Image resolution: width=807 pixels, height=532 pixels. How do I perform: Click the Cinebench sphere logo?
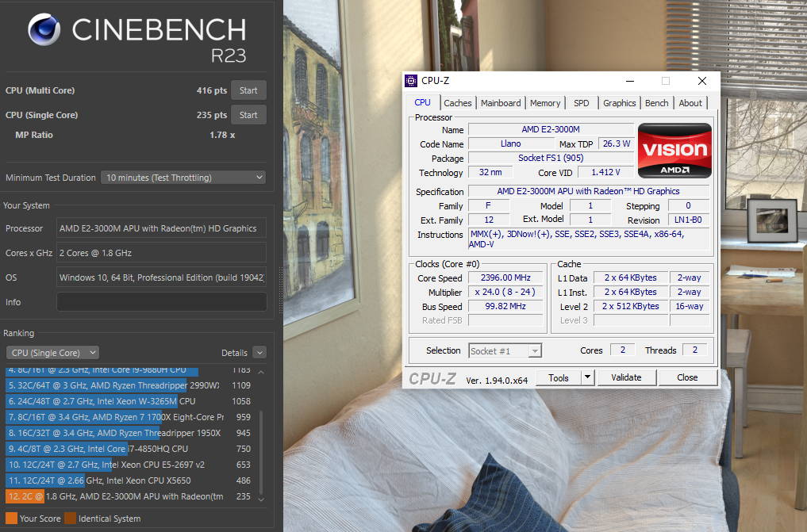pos(44,29)
